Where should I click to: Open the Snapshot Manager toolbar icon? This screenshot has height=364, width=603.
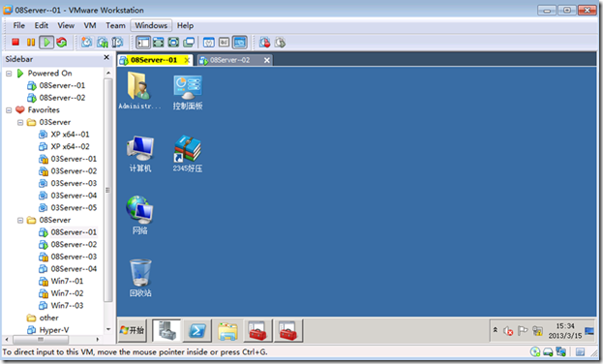point(117,42)
